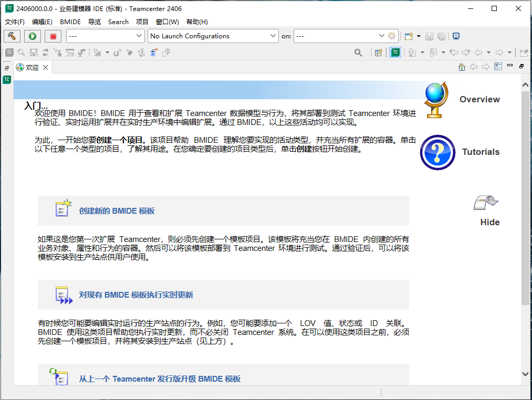532x400 pixels.
Task: Open the launch mode dropdown showing dashes
Action: click(x=105, y=36)
